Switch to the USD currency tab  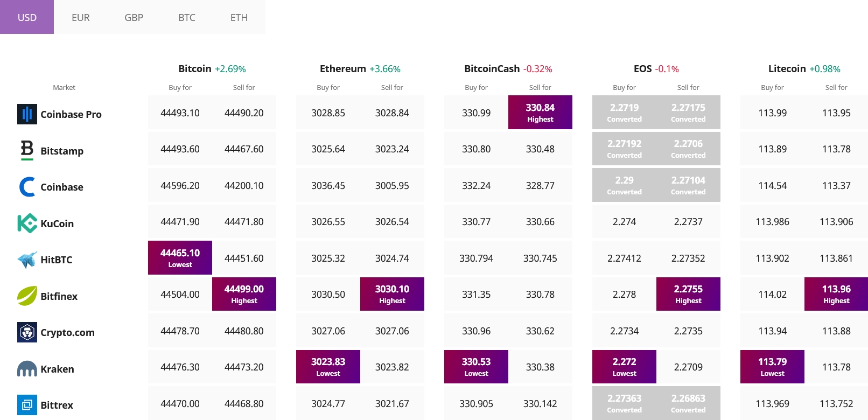tap(27, 17)
